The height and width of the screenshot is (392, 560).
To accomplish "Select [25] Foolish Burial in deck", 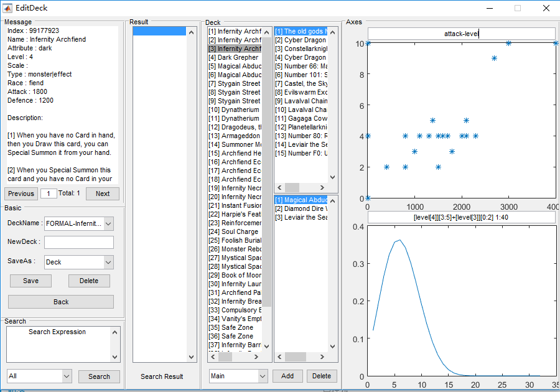I will [235, 240].
